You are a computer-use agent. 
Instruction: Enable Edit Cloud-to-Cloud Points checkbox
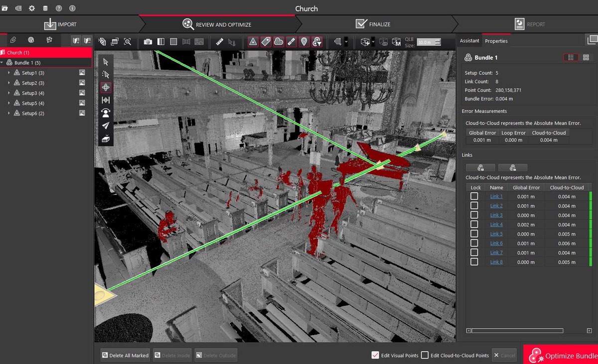click(x=425, y=355)
